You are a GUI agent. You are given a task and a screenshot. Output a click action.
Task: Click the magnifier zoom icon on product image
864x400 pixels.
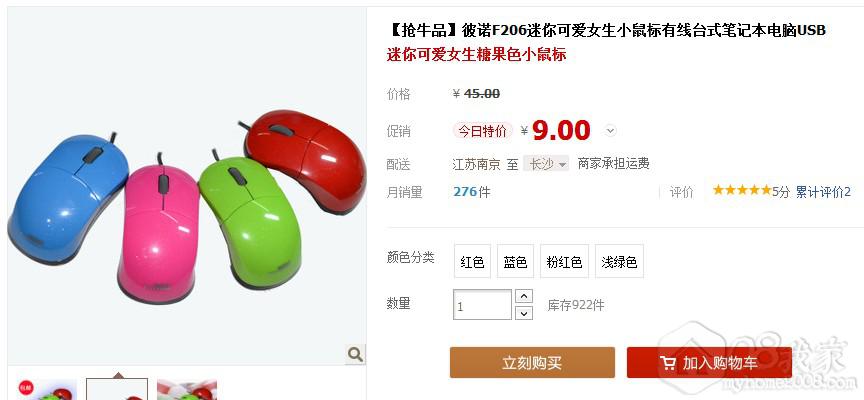click(355, 354)
